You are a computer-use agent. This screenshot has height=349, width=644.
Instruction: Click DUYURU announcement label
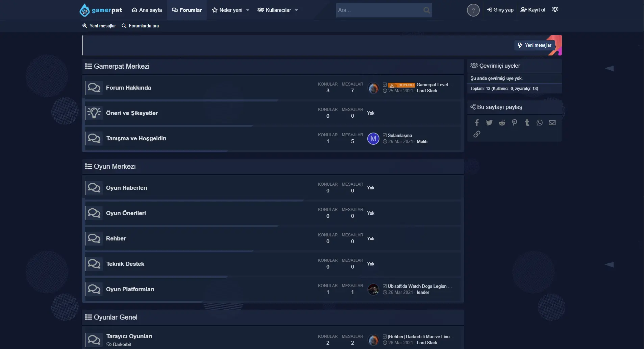[x=401, y=85]
